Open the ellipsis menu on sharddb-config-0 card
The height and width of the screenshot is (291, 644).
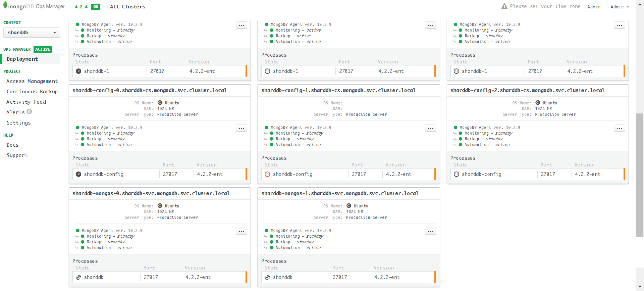[x=241, y=129]
